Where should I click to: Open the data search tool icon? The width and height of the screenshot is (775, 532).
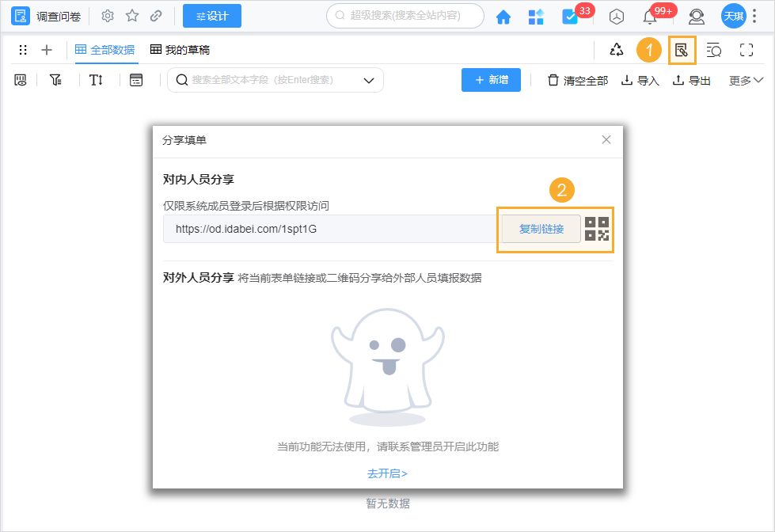coord(713,49)
